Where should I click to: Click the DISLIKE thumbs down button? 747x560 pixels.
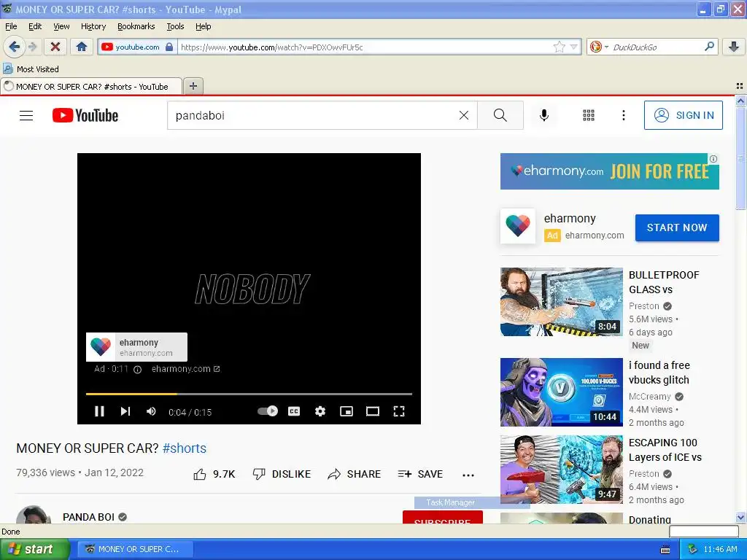[282, 474]
